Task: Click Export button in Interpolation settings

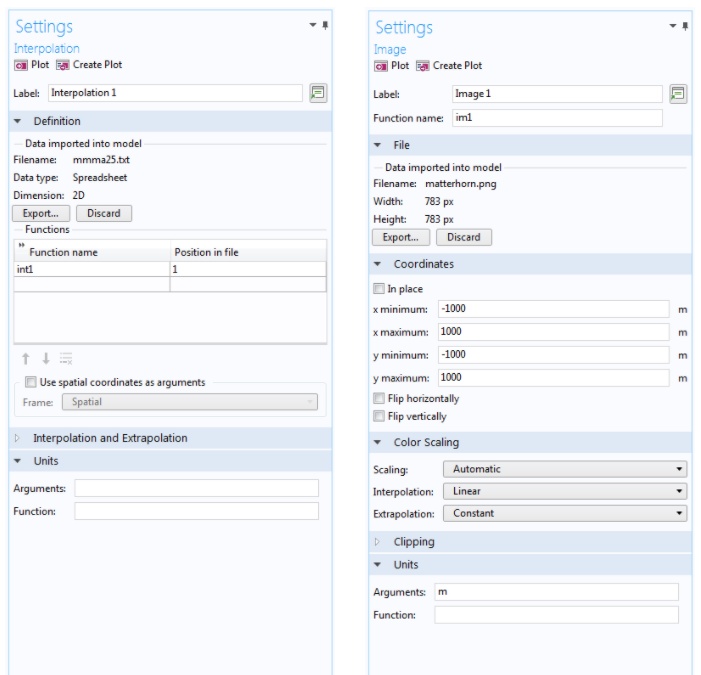Action: pos(41,213)
